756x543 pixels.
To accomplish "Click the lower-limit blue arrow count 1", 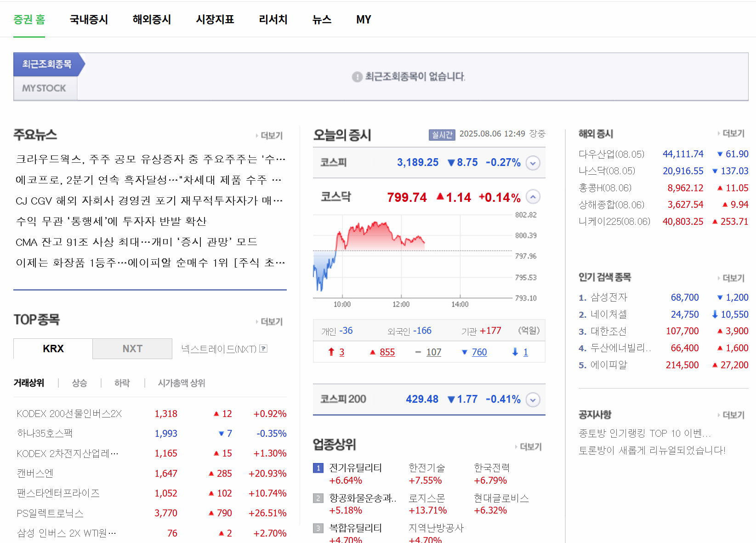I will [x=525, y=352].
